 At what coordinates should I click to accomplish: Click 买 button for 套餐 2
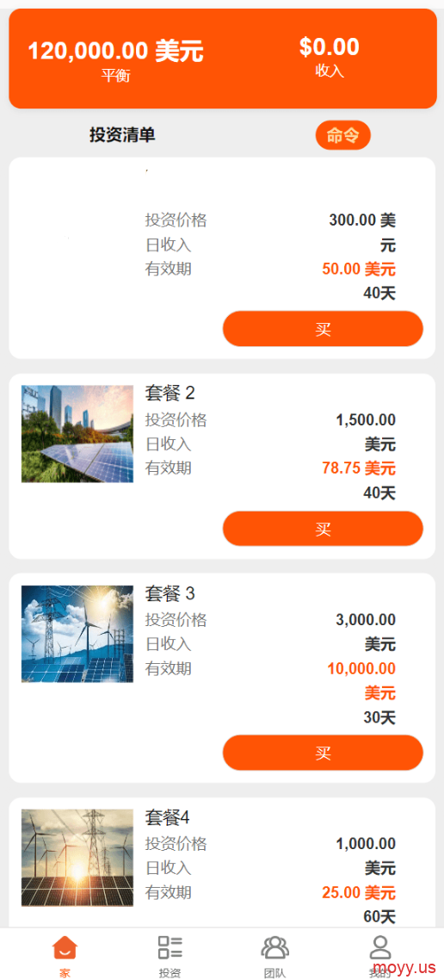click(x=323, y=529)
